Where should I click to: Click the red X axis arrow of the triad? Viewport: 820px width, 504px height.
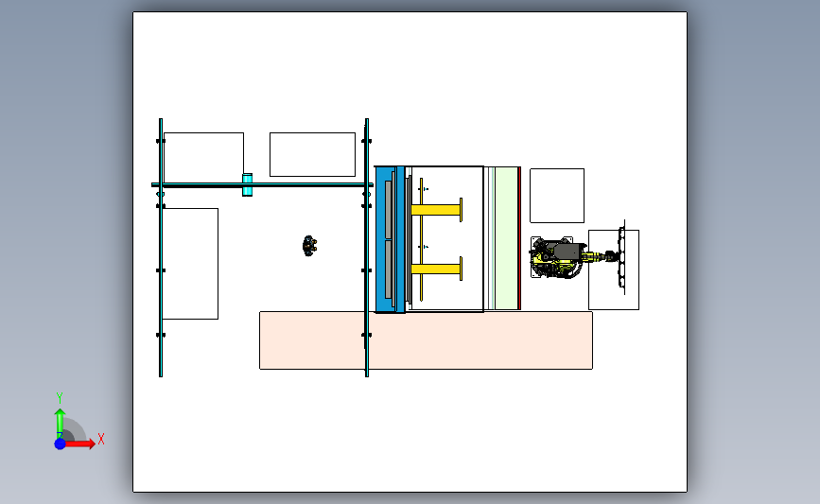[x=81, y=443]
